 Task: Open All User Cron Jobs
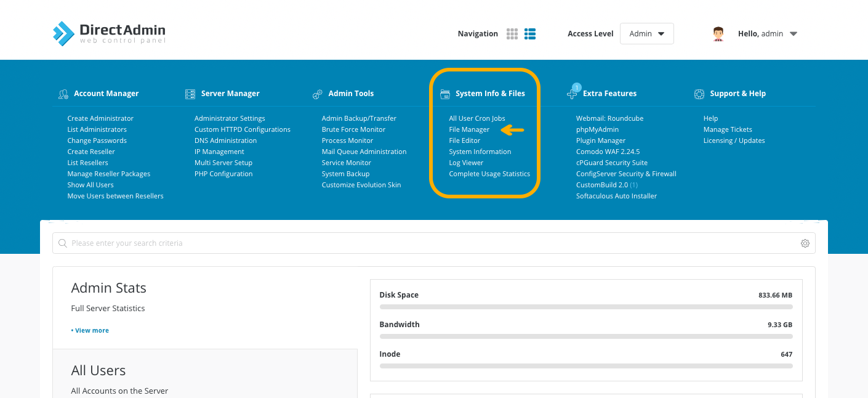coord(477,118)
